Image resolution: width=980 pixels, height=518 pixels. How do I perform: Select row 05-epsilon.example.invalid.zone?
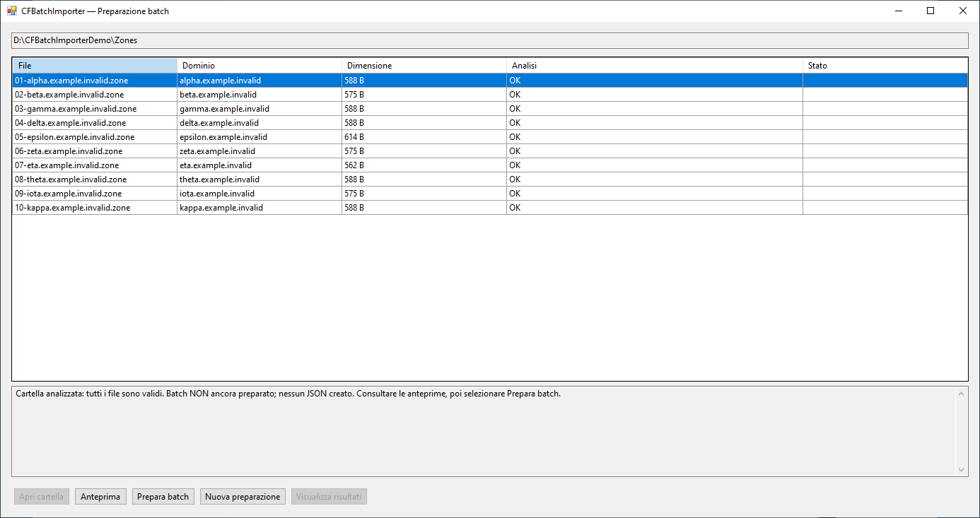490,137
